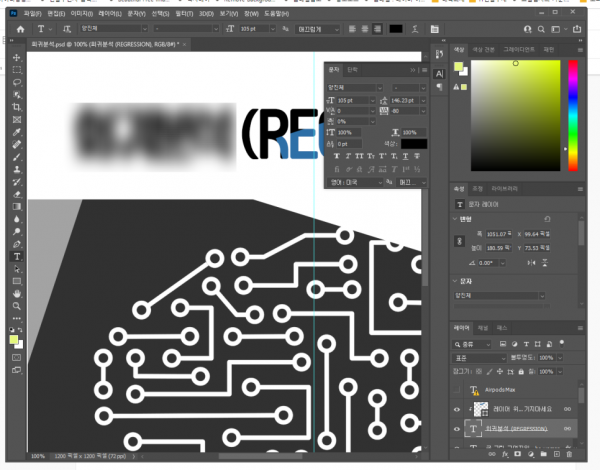This screenshot has width=600, height=470.
Task: Open layer blend mode dropdown
Action: point(479,358)
